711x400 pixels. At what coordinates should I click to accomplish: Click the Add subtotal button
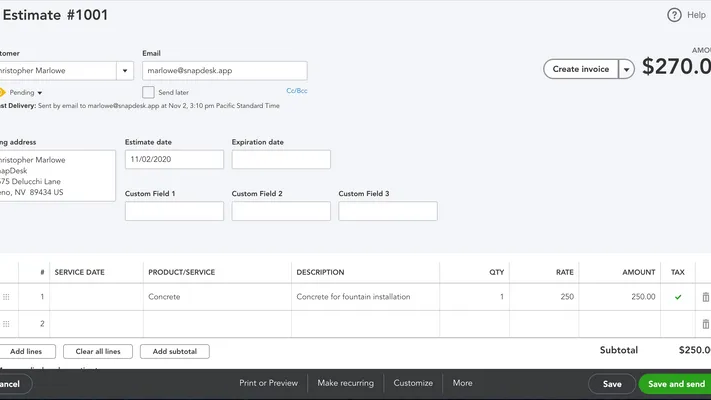(174, 352)
